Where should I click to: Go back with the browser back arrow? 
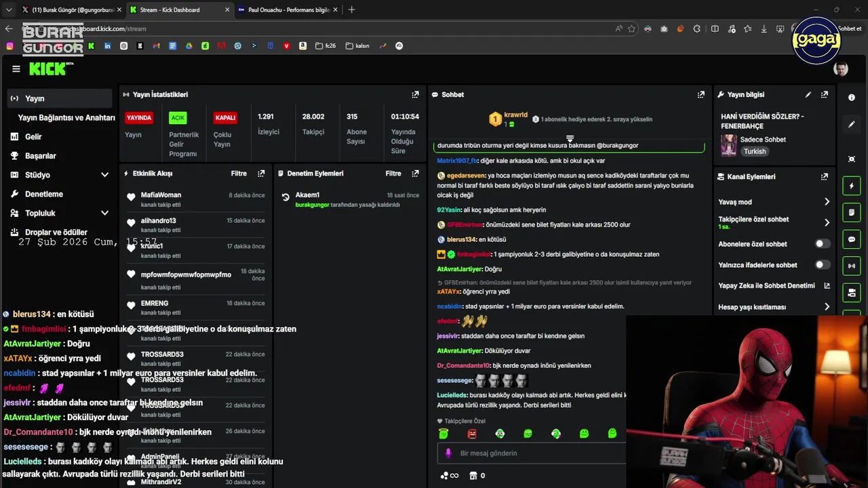point(9,28)
